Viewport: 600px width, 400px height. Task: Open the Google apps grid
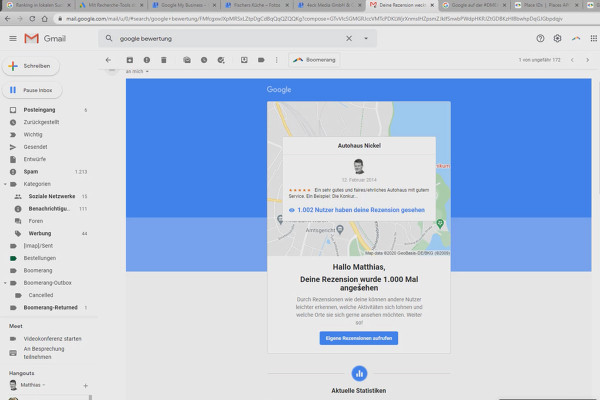[x=593, y=38]
